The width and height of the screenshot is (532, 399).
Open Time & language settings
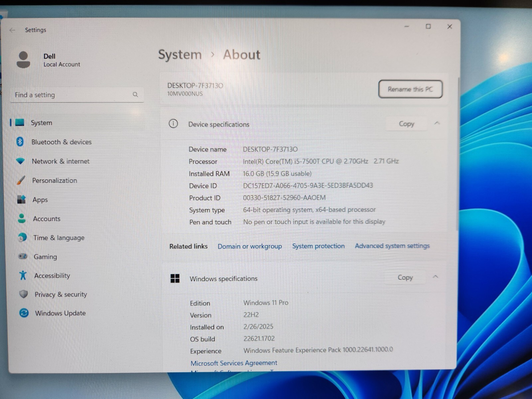pos(59,238)
